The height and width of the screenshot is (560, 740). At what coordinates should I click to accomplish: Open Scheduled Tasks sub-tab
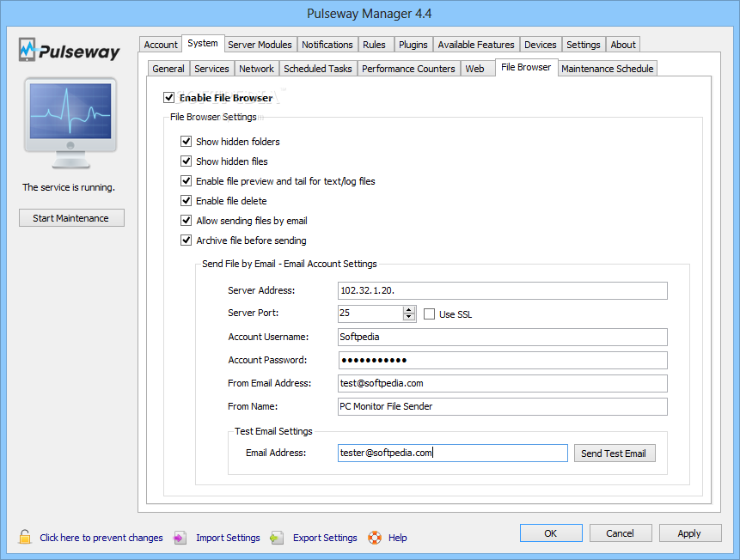point(318,69)
